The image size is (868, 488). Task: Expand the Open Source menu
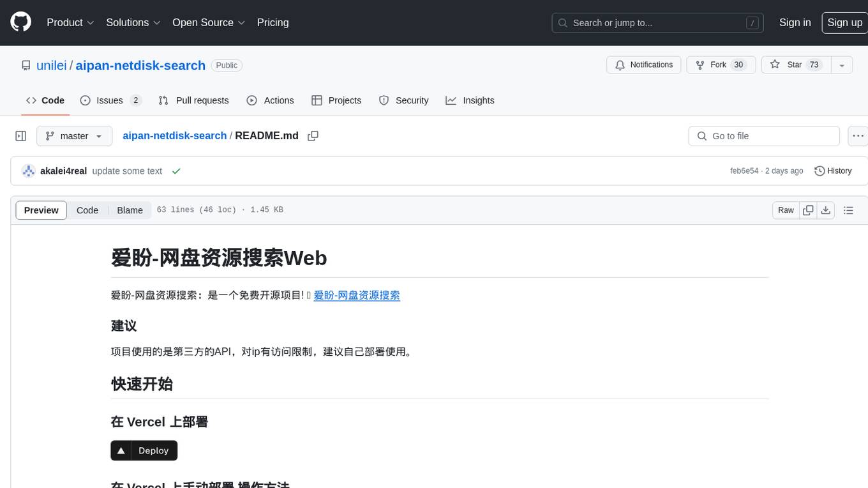[x=209, y=22]
